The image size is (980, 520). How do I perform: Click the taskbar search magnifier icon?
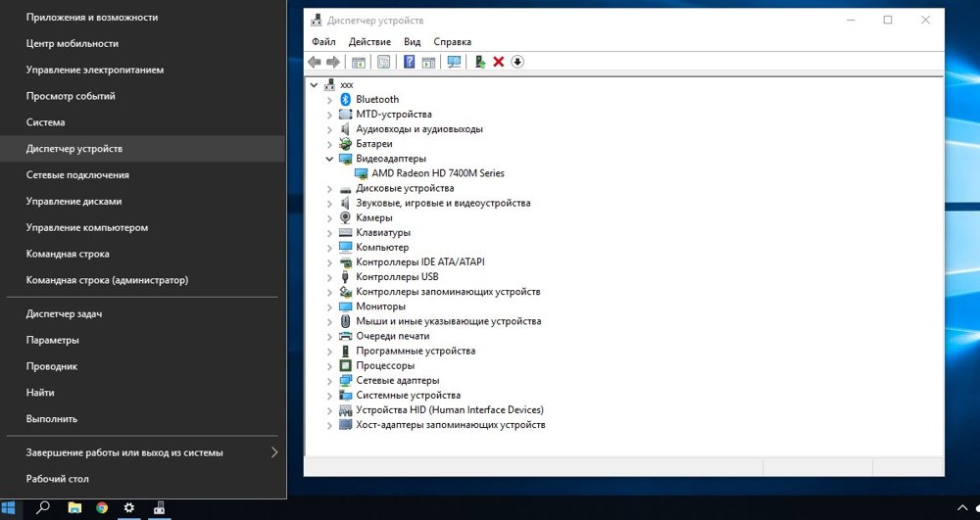pyautogui.click(x=42, y=507)
